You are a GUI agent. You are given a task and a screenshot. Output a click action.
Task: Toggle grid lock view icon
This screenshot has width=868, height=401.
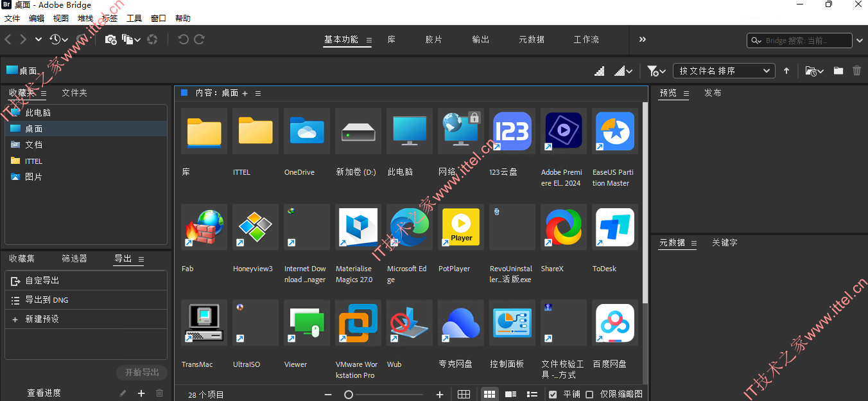[464, 395]
